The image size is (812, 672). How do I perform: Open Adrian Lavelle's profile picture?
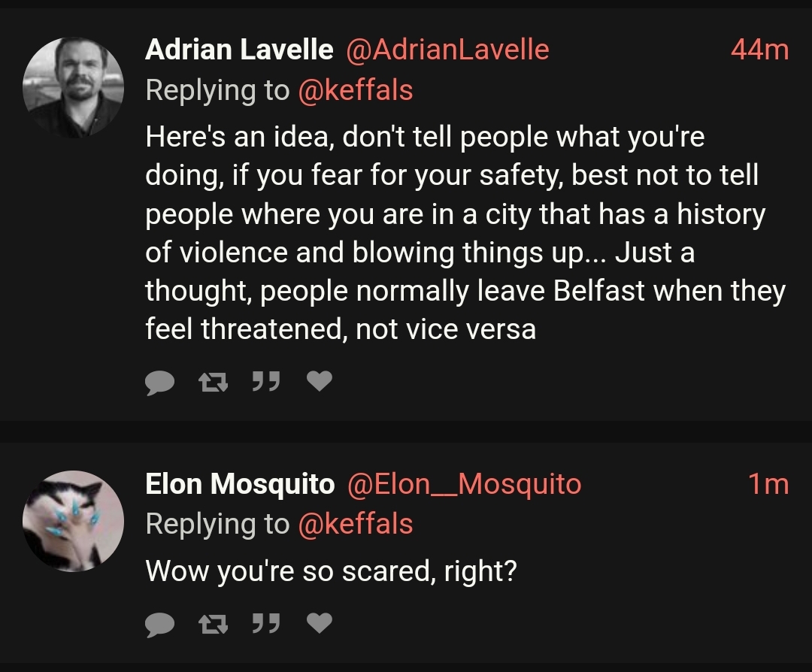pos(74,87)
